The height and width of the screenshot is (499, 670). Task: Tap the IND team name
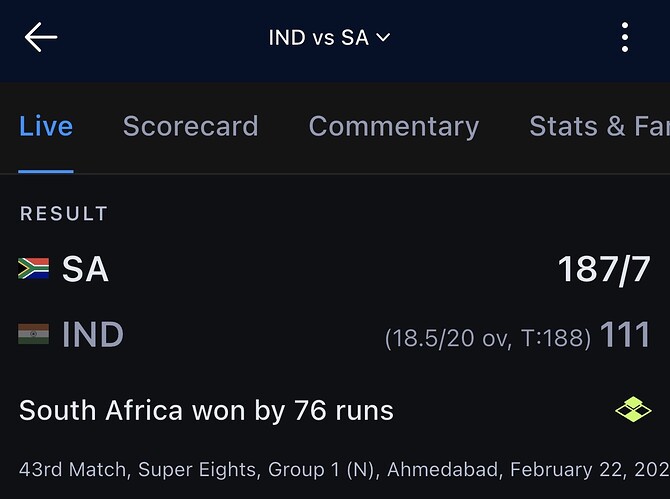(x=93, y=335)
